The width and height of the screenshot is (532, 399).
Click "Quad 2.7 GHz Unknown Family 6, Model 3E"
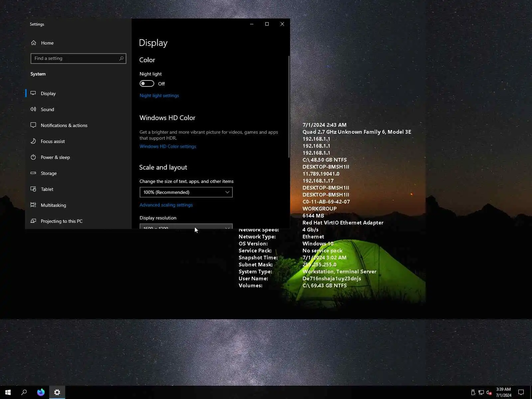point(357,132)
